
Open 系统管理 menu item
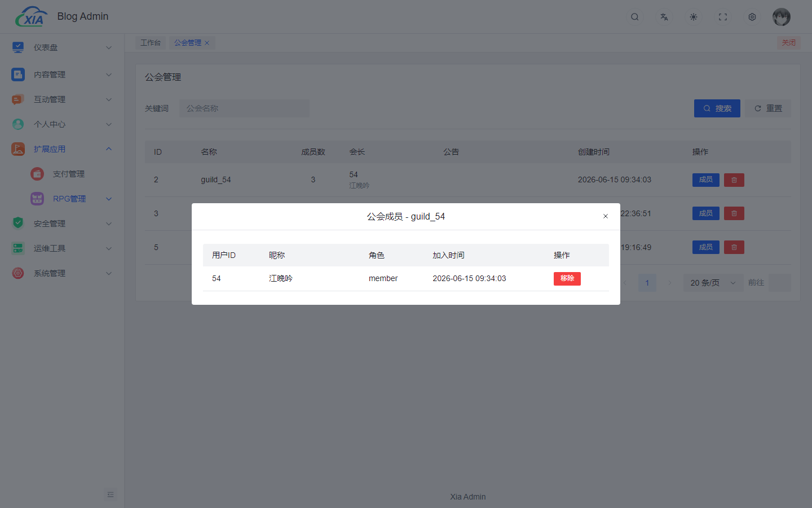click(x=62, y=273)
